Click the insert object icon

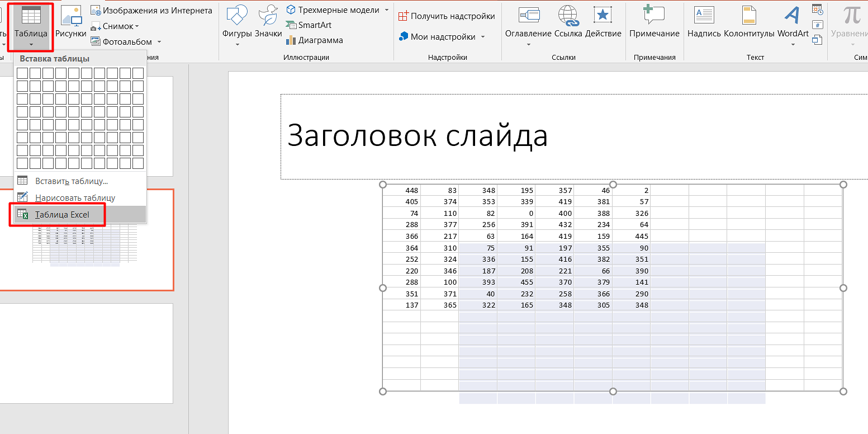pyautogui.click(x=817, y=40)
